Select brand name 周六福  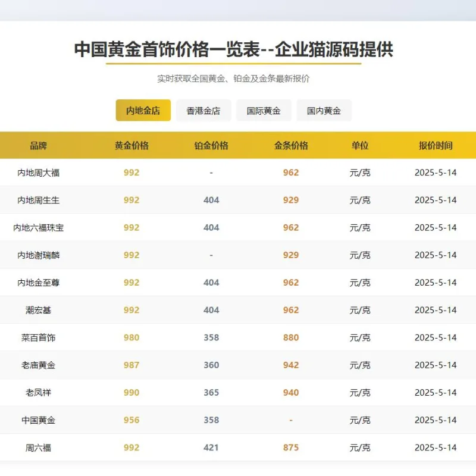[x=38, y=447]
